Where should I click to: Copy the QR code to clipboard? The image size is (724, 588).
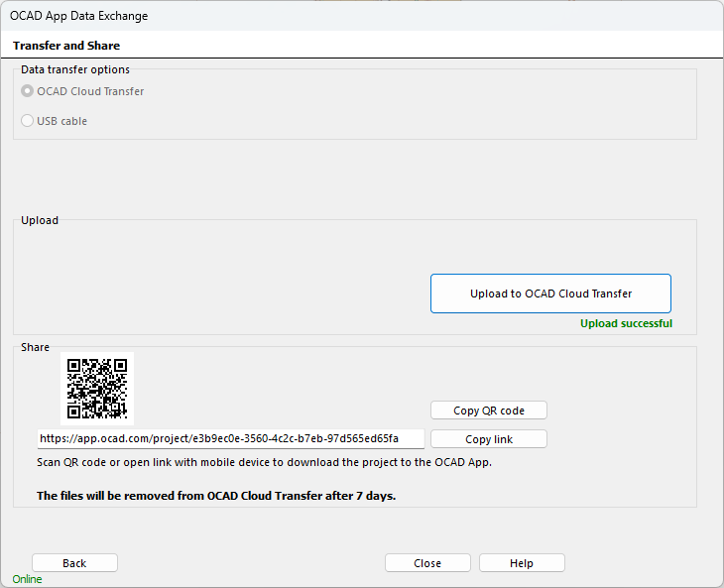click(489, 411)
